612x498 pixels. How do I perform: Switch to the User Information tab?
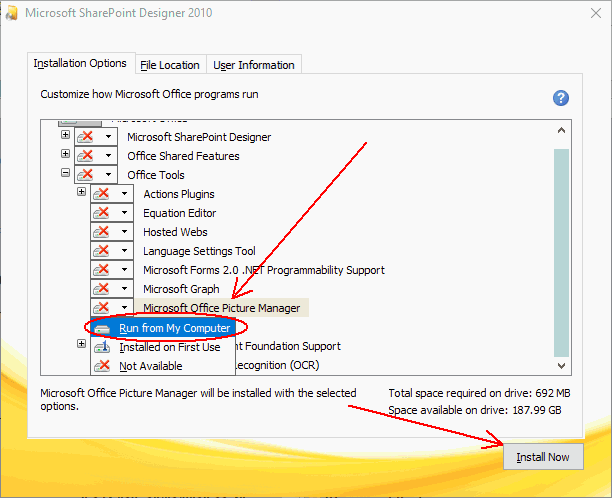tap(254, 65)
